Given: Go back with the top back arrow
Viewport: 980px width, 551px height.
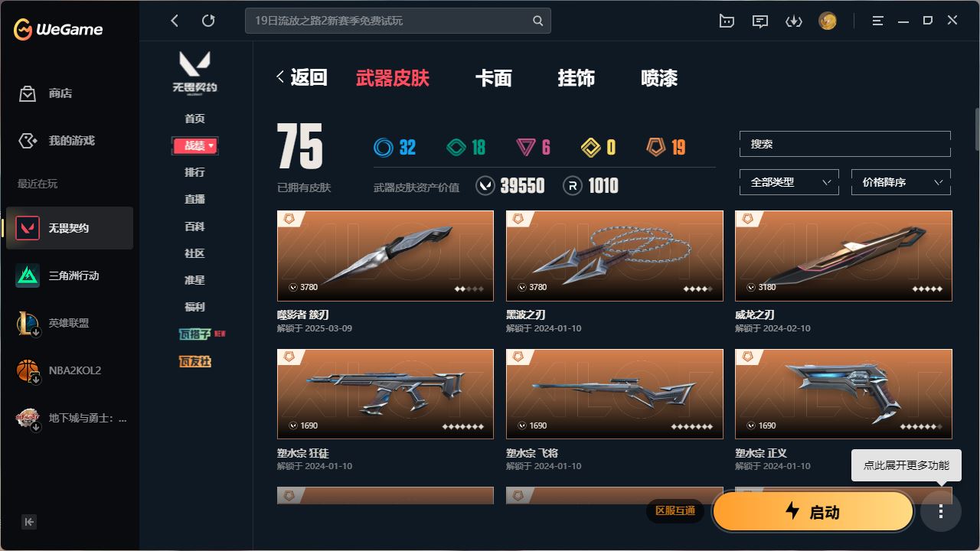Looking at the screenshot, I should [x=175, y=21].
